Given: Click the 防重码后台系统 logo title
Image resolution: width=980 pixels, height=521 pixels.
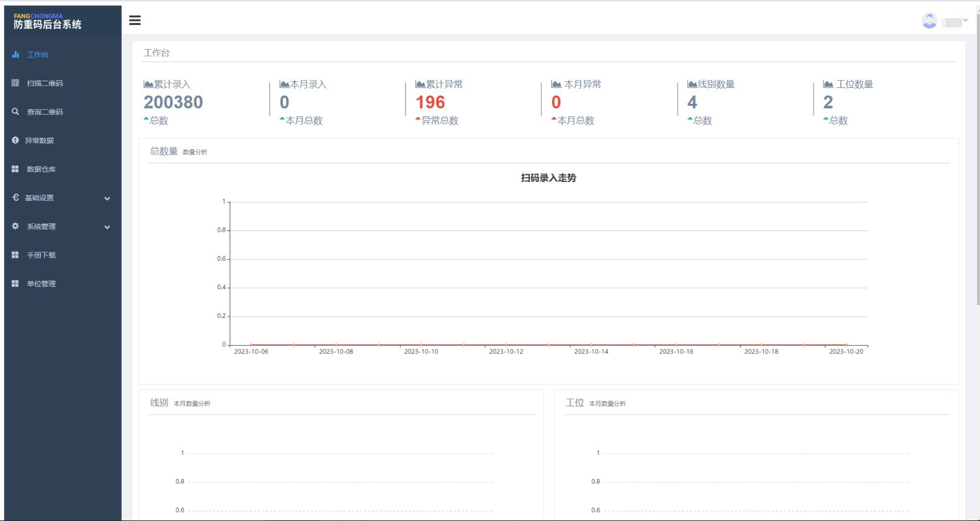Looking at the screenshot, I should pyautogui.click(x=47, y=24).
